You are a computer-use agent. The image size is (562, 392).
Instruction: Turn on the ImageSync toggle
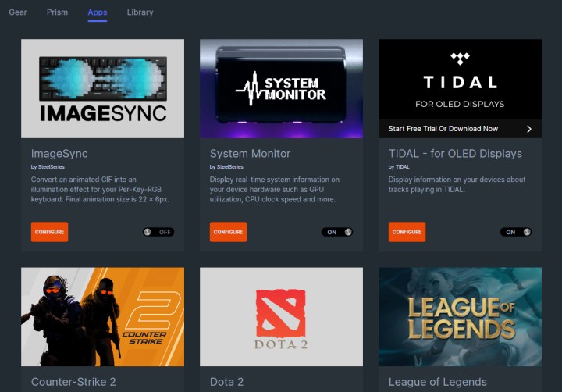pos(158,232)
